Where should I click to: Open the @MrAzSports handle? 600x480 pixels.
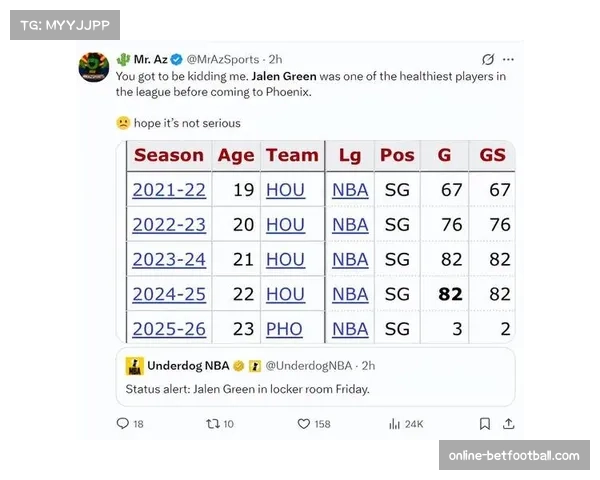[x=221, y=59]
